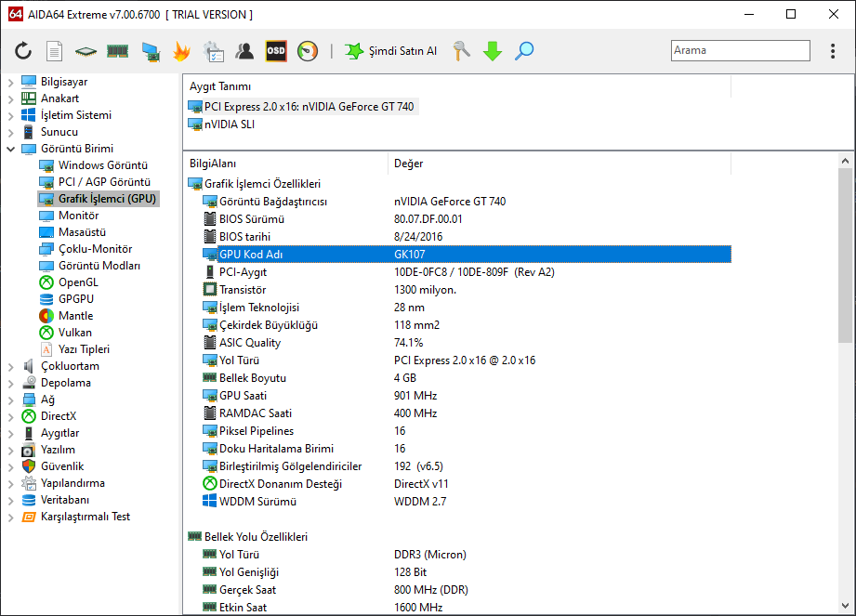Expand the DirectX tree node
This screenshot has height=616, width=856.
tap(11, 417)
